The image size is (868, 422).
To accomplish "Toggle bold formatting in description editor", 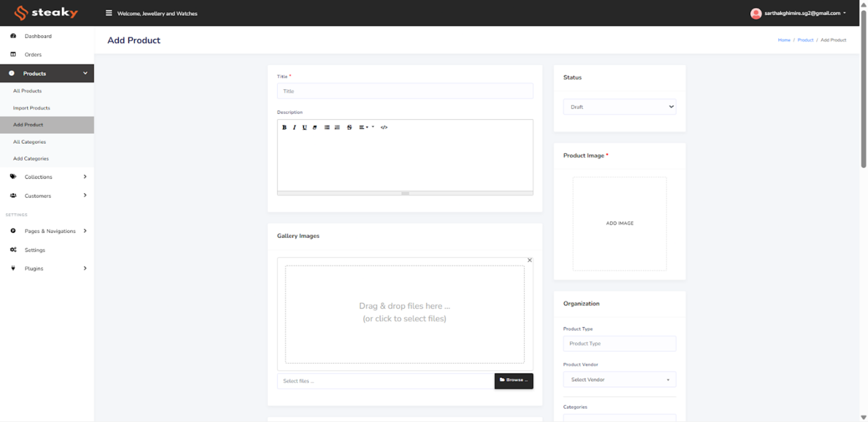I will click(x=284, y=128).
